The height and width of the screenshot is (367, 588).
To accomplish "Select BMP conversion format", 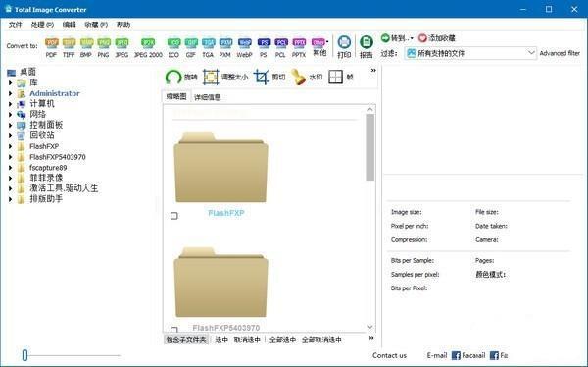I will 86,47.
